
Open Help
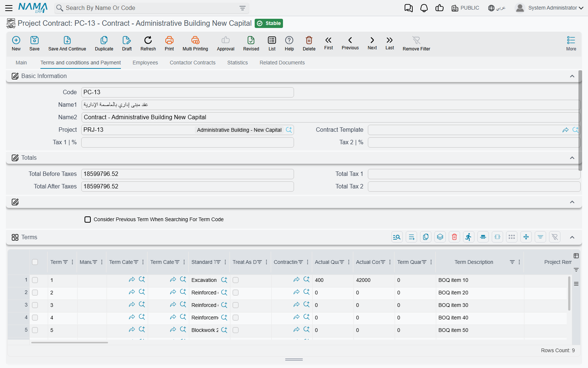point(289,40)
